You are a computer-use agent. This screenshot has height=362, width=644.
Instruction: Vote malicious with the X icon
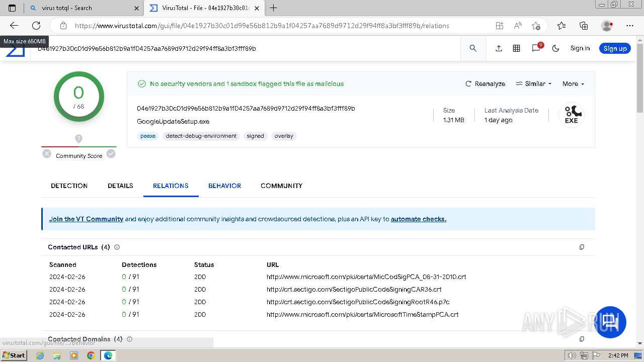[47, 154]
